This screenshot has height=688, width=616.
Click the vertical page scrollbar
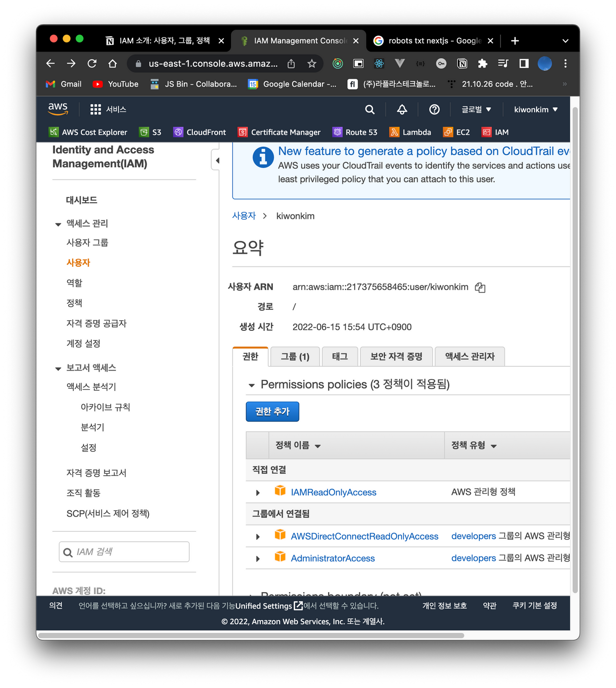pos(575,349)
